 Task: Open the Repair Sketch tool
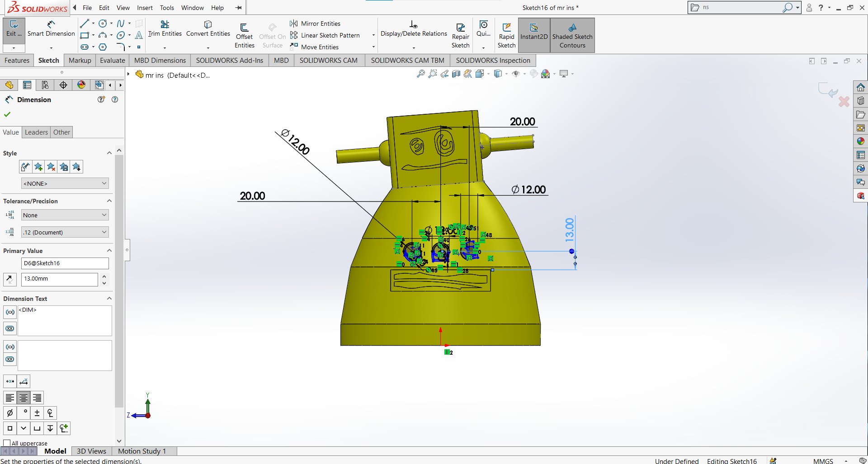pos(460,34)
